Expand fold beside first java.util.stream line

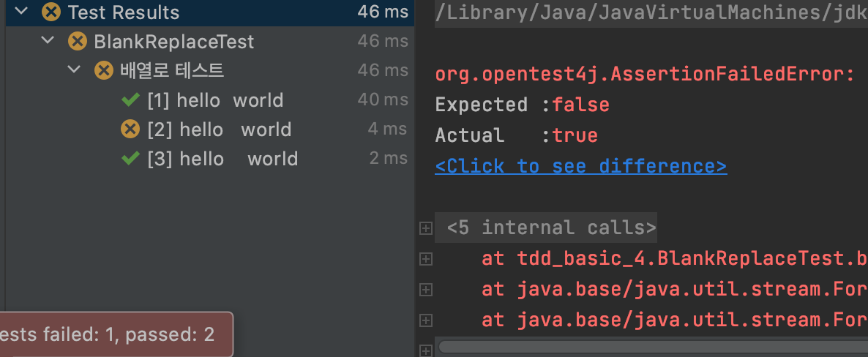pyautogui.click(x=426, y=290)
